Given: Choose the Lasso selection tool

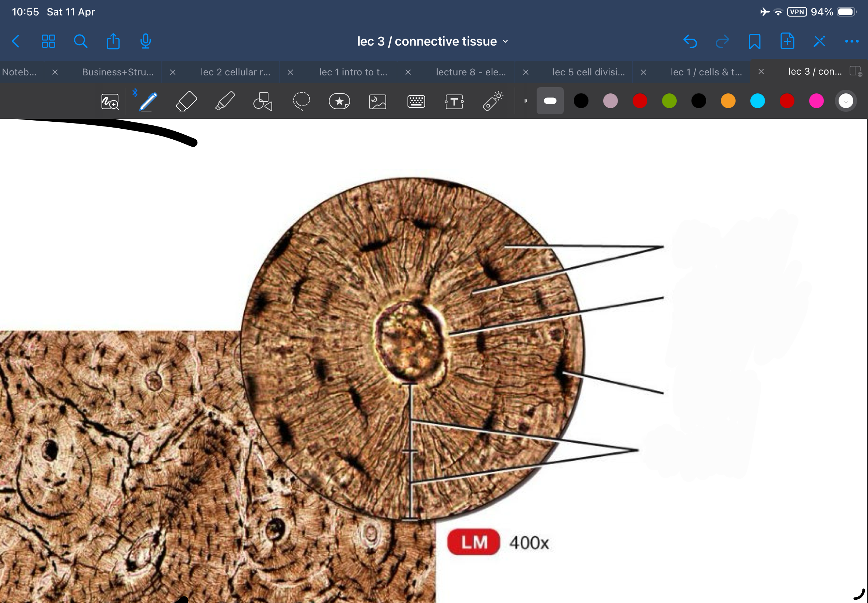Looking at the screenshot, I should (x=301, y=101).
